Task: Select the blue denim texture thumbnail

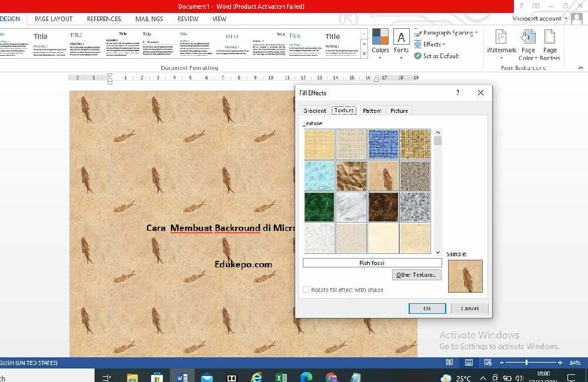Action: click(x=383, y=144)
